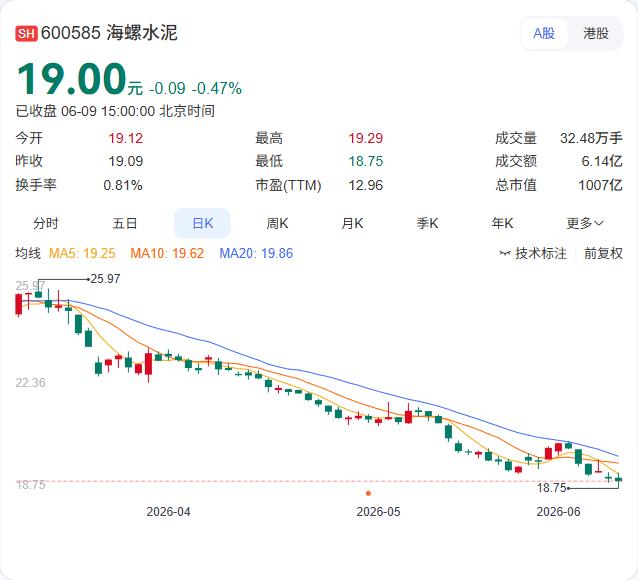Click the 2026-05 date axis label
The width and height of the screenshot is (638, 580).
click(x=378, y=512)
